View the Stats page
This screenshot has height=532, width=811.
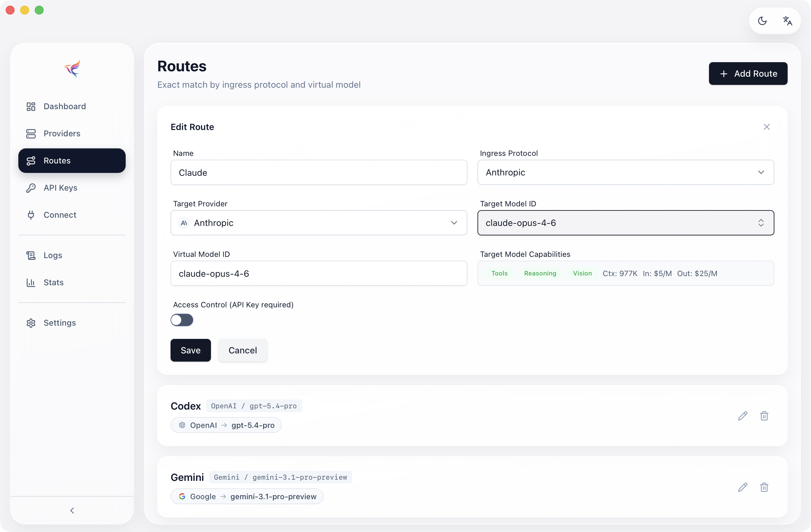point(72,282)
